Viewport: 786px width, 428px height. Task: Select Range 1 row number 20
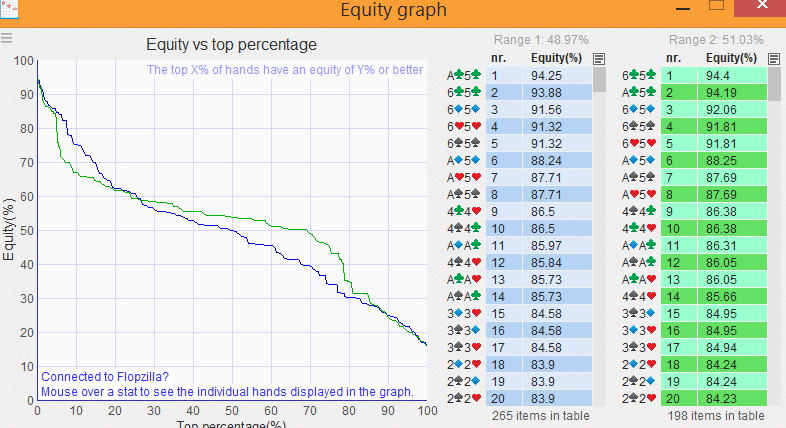[x=504, y=399]
